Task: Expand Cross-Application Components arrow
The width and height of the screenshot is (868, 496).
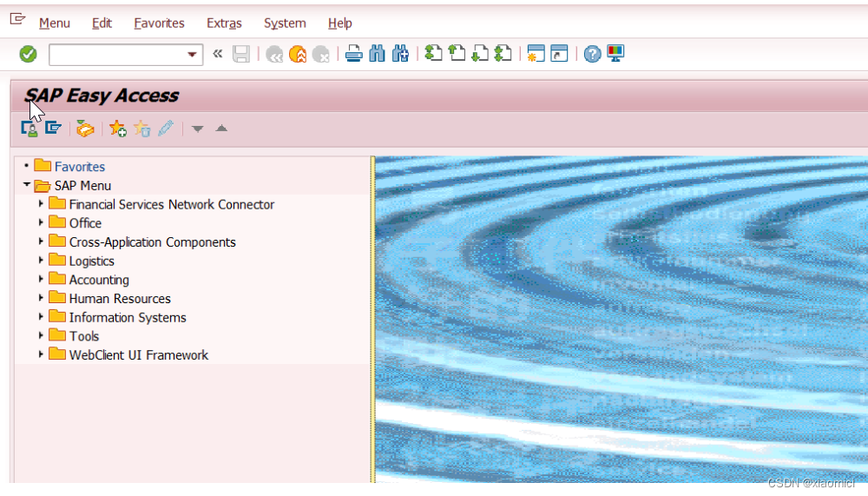Action: coord(41,241)
